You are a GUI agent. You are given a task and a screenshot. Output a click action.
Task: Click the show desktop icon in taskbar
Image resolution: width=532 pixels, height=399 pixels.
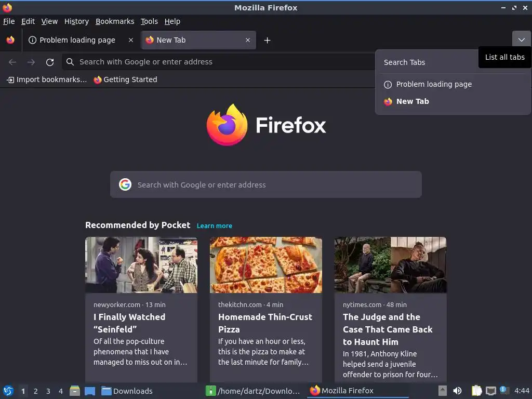click(x=89, y=391)
